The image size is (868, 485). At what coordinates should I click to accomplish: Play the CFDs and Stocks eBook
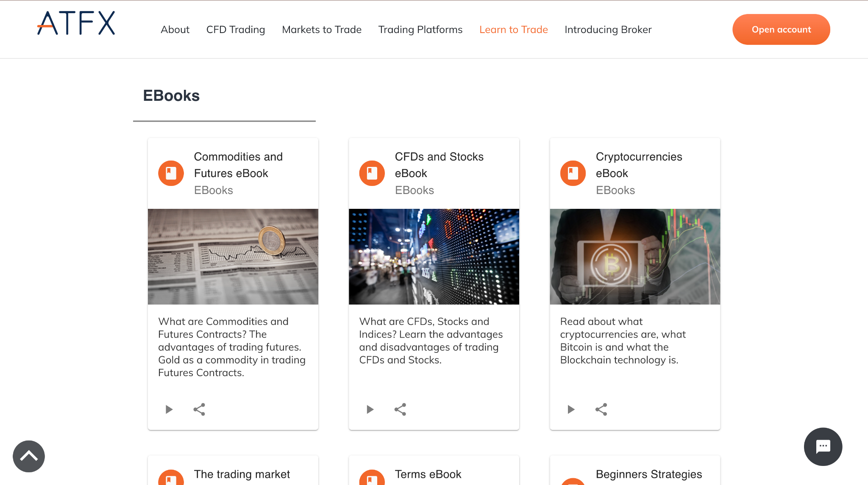pyautogui.click(x=370, y=409)
